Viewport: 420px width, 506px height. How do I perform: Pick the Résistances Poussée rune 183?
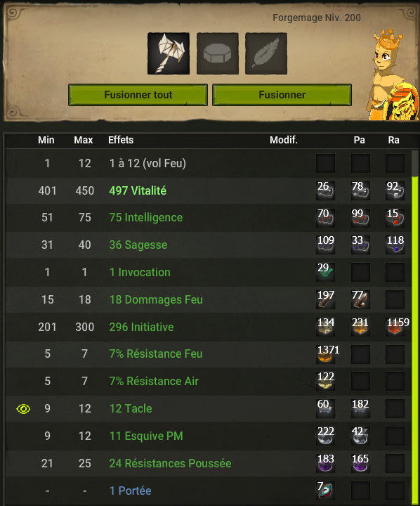(x=325, y=463)
